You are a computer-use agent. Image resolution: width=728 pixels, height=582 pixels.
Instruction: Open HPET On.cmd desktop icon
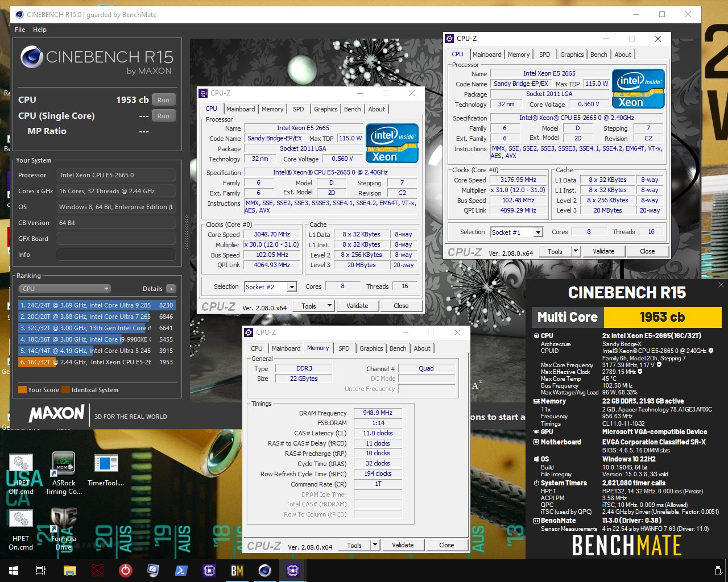tap(20, 530)
